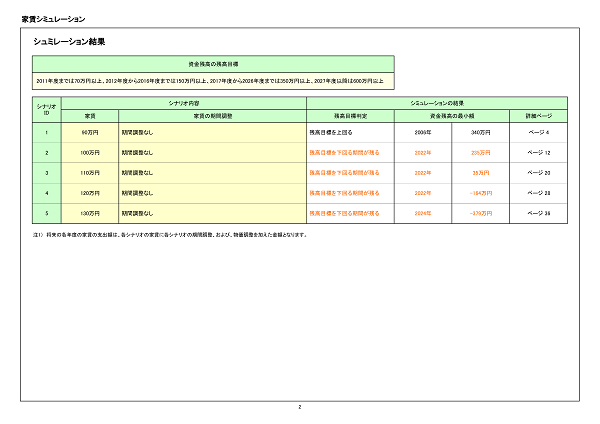Click the 130万円 rent cell
The image size is (600, 424).
(x=89, y=213)
